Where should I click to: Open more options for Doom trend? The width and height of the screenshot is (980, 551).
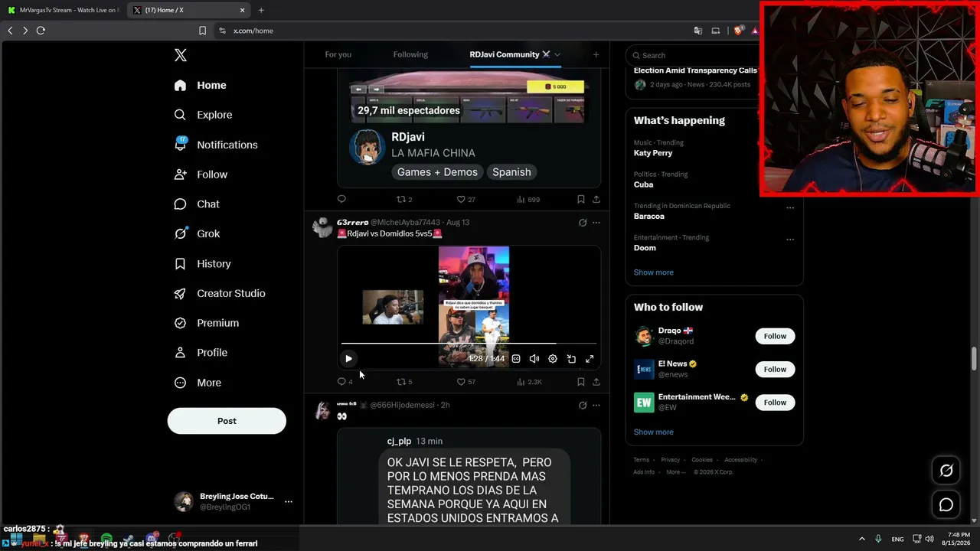[790, 239]
